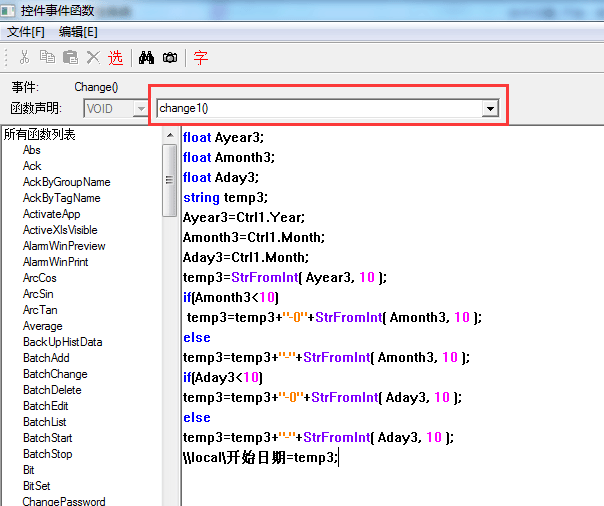Image resolution: width=604 pixels, height=506 pixels.
Task: Click the Copy icon in toolbar
Action: pyautogui.click(x=47, y=58)
